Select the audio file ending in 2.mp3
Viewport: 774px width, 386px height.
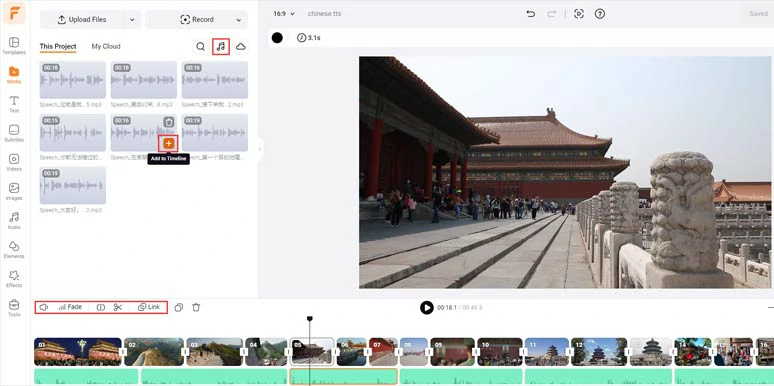pos(215,80)
